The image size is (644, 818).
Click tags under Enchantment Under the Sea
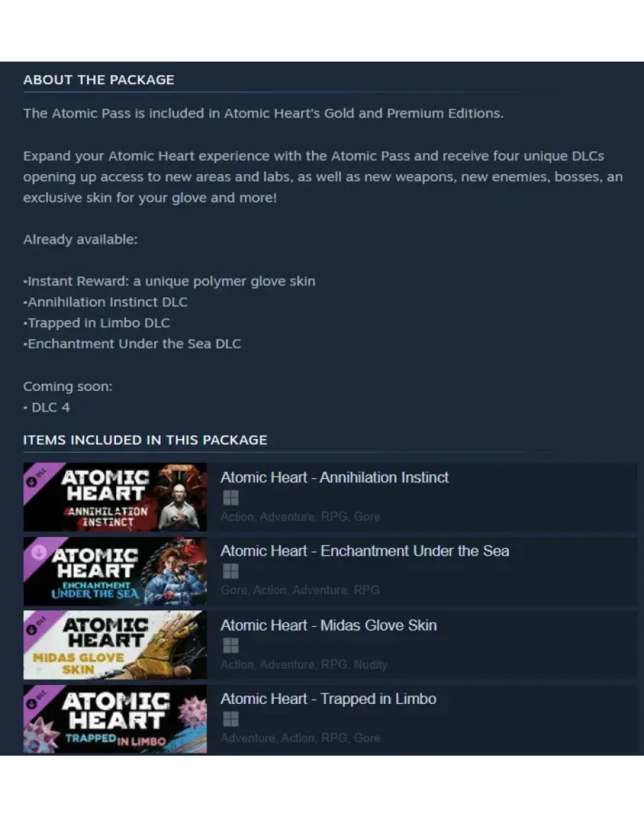[300, 590]
